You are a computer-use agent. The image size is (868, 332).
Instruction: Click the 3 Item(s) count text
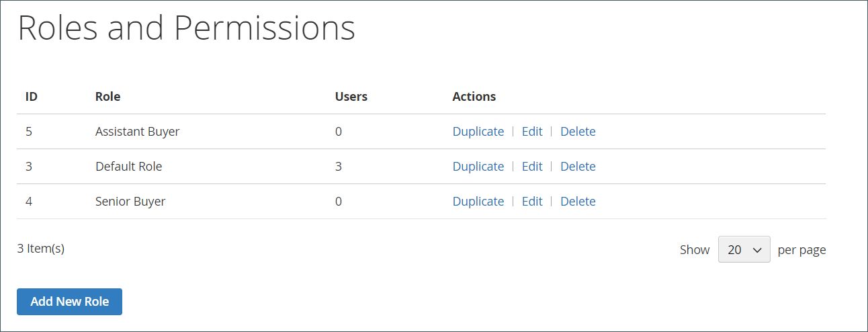tap(40, 249)
